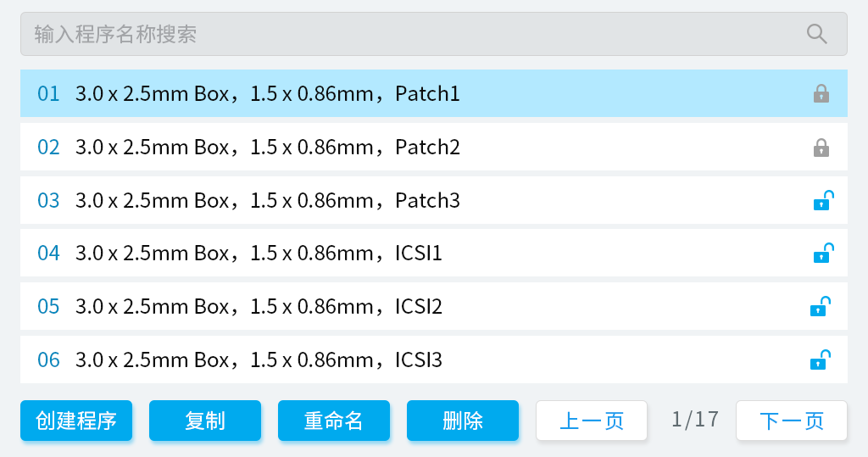Select program 01 Patch1 row

(x=407, y=94)
